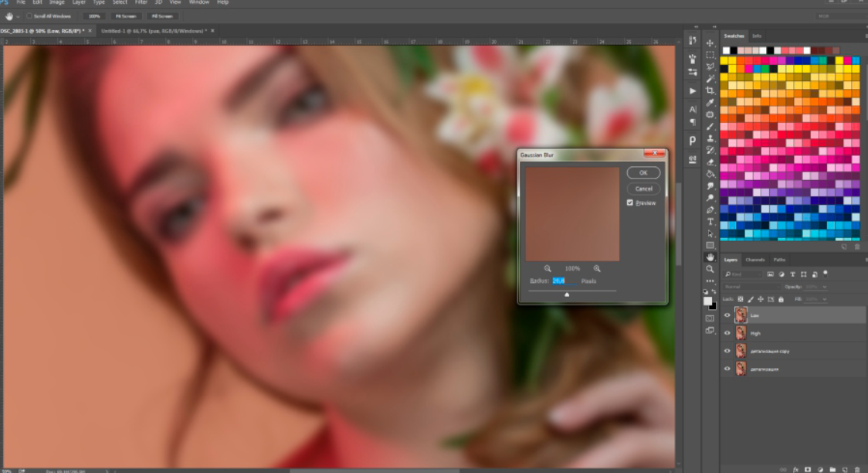868x473 pixels.
Task: Open the Edit Toolbar three-dots button
Action: point(710,281)
